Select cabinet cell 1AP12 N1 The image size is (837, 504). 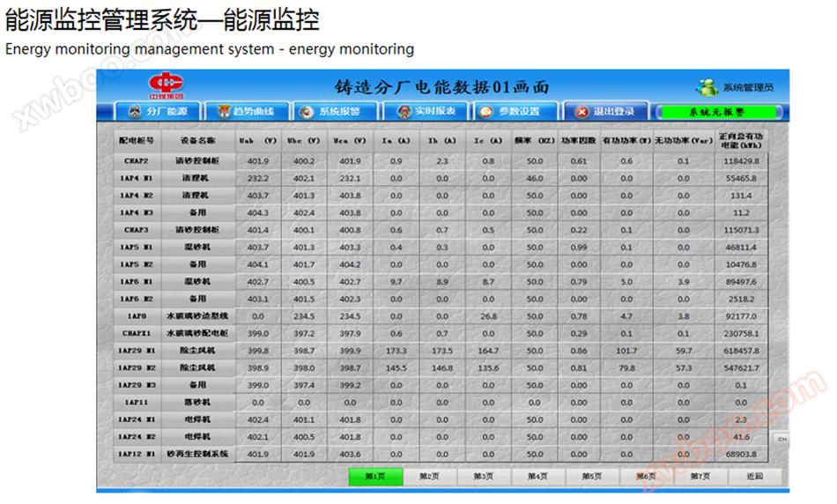pos(137,455)
